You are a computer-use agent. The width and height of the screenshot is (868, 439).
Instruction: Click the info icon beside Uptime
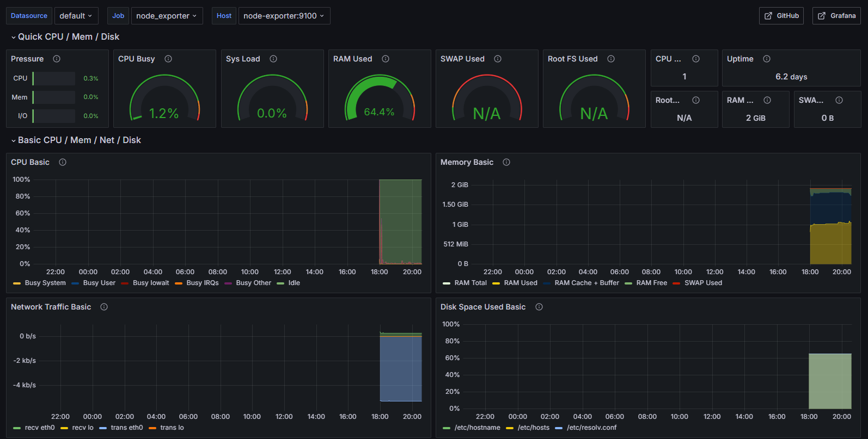tap(767, 59)
